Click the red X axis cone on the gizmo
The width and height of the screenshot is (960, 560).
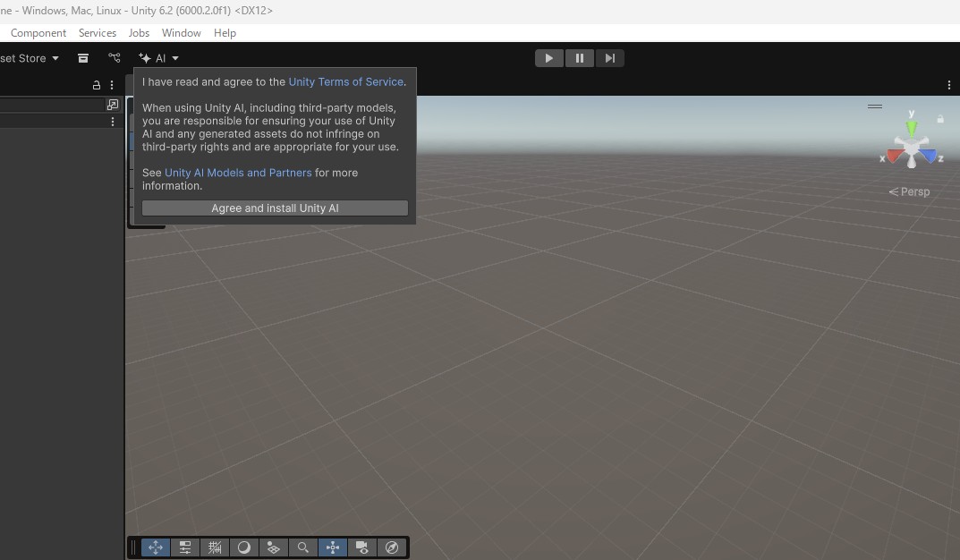[x=895, y=155]
